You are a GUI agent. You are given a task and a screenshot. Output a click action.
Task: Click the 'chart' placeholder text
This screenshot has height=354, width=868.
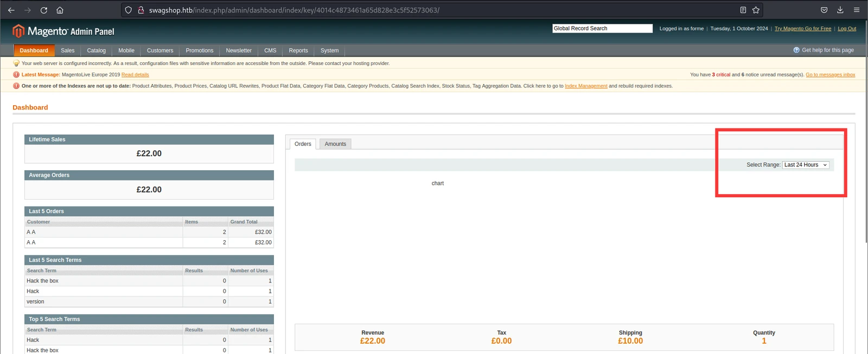tap(438, 183)
